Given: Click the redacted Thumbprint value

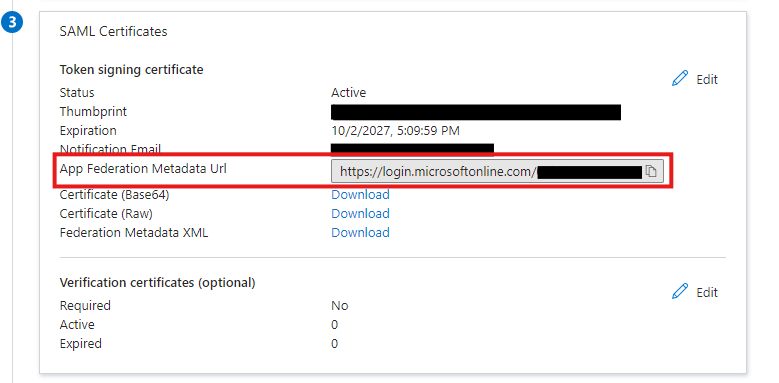Looking at the screenshot, I should [476, 112].
